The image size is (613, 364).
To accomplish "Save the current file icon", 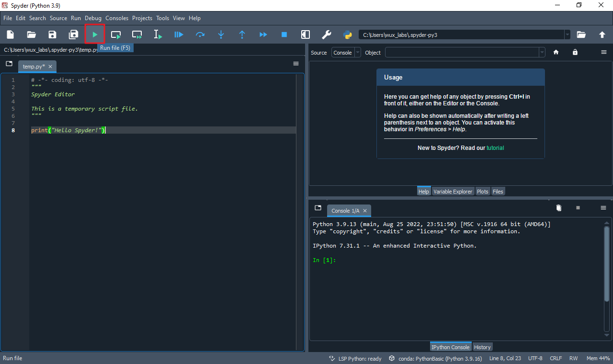I will tap(53, 34).
